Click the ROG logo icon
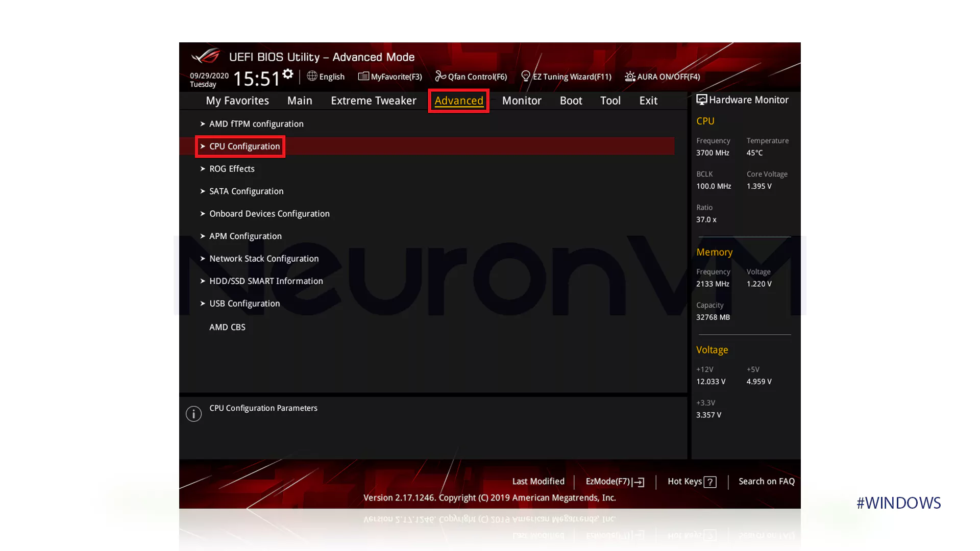 pyautogui.click(x=206, y=56)
